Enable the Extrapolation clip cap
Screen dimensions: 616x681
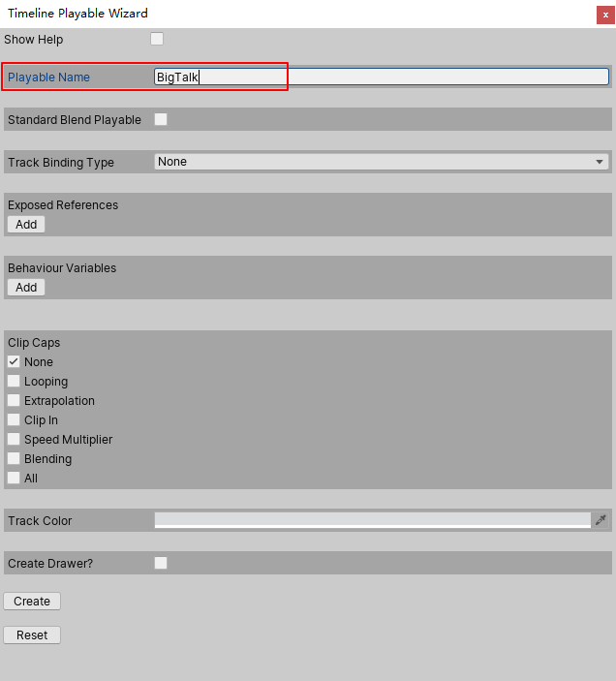click(14, 400)
